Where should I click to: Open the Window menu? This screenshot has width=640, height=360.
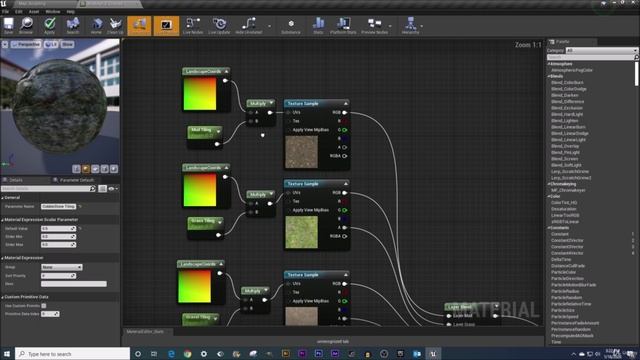[x=53, y=11]
